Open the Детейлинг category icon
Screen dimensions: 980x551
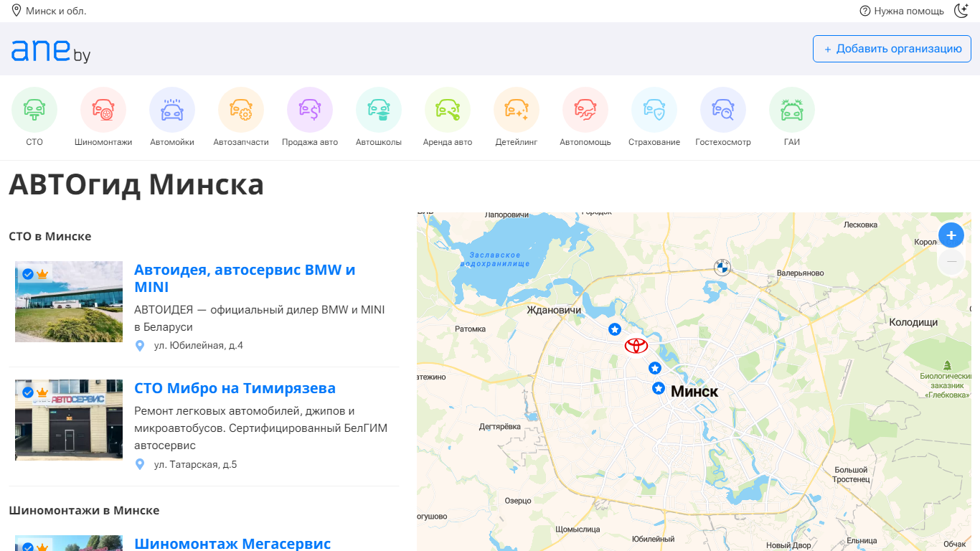(517, 110)
